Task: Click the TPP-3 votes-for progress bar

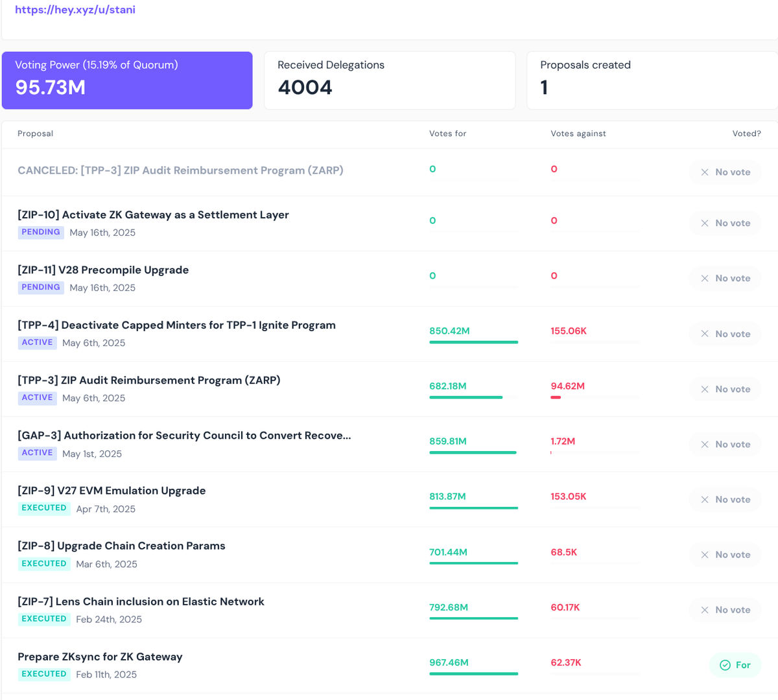Action: 474,397
